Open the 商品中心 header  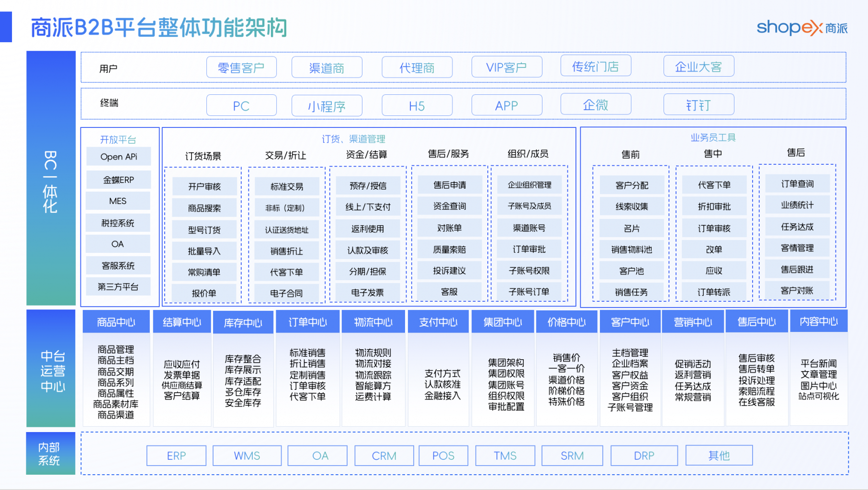116,322
